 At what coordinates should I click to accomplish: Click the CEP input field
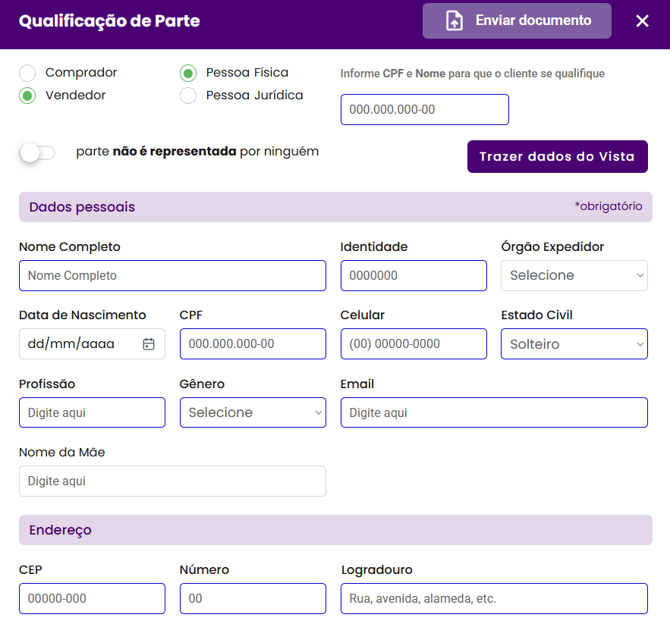coord(92,598)
